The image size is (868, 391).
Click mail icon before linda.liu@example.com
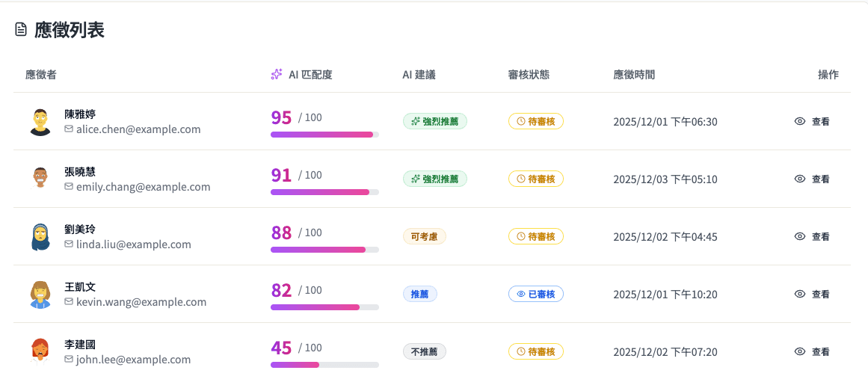click(x=70, y=244)
